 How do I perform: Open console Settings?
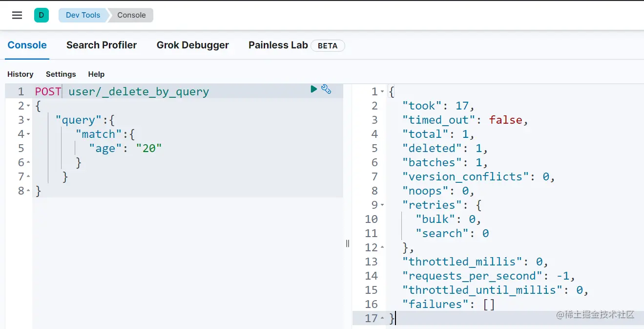[61, 74]
